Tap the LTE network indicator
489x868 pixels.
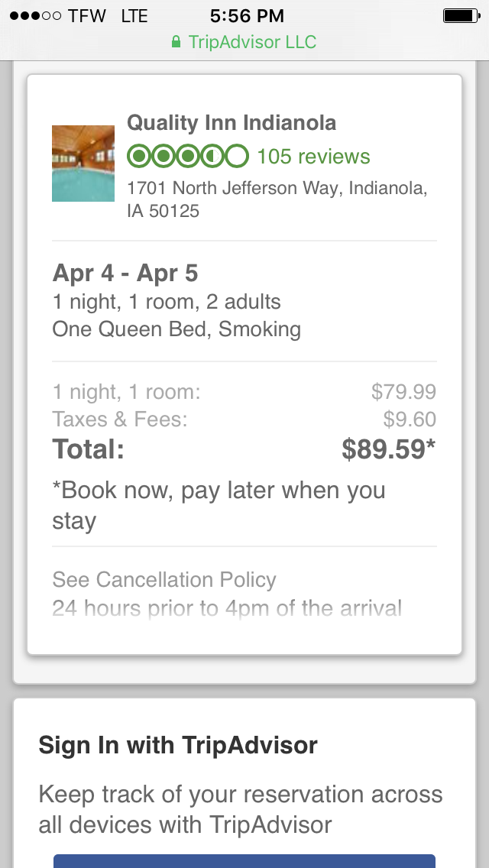pyautogui.click(x=134, y=16)
